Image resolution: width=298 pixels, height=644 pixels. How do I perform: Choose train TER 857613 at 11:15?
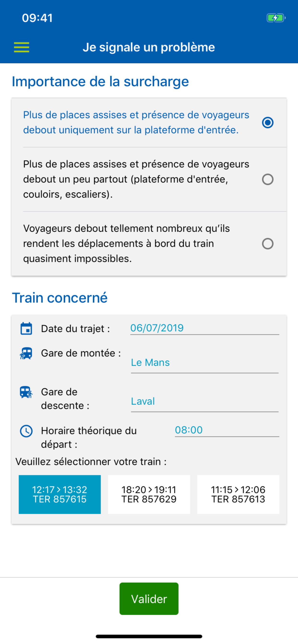coord(238,494)
